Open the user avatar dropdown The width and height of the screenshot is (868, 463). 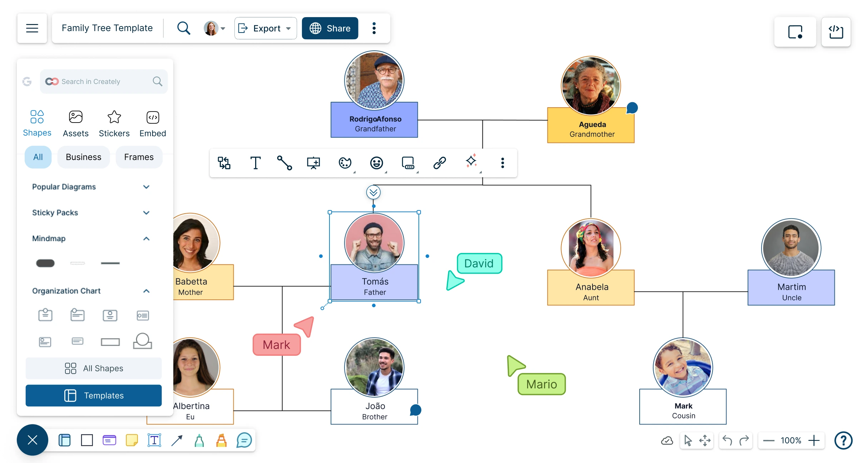click(214, 28)
